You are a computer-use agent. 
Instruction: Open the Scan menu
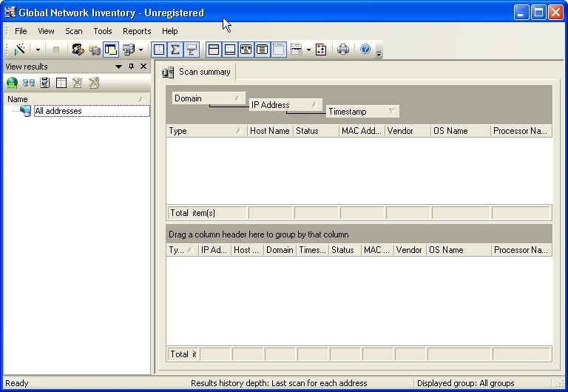[x=73, y=31]
